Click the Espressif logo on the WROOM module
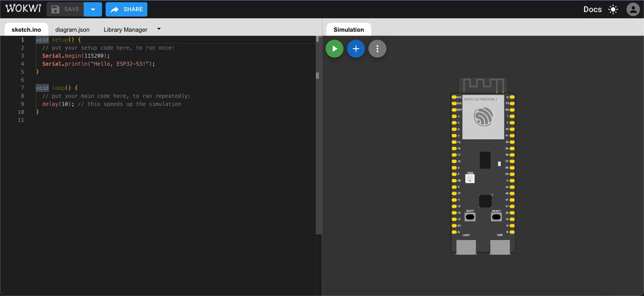This screenshot has width=644, height=296. (x=483, y=117)
